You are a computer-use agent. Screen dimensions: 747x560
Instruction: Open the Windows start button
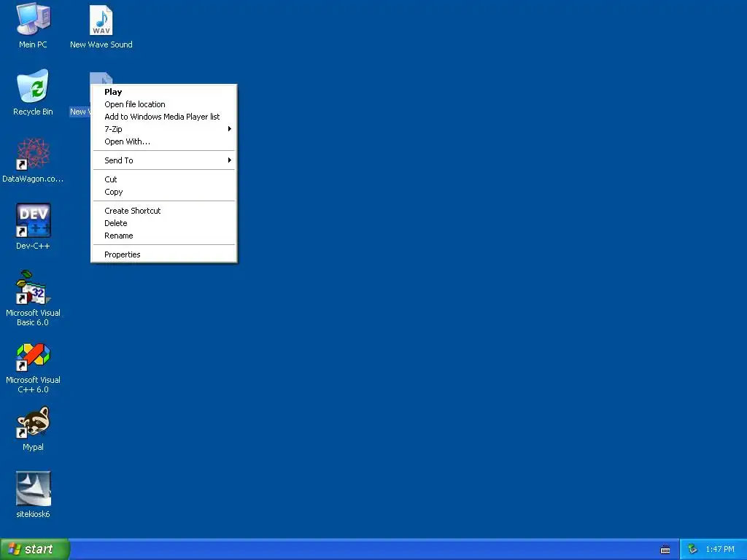pyautogui.click(x=34, y=549)
